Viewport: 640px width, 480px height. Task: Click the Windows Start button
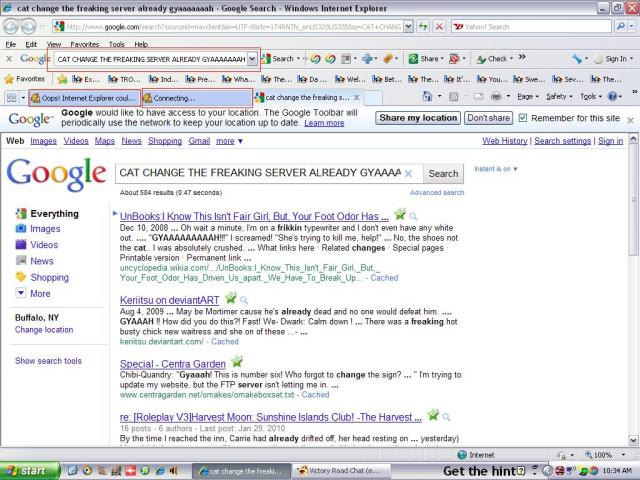[28, 471]
